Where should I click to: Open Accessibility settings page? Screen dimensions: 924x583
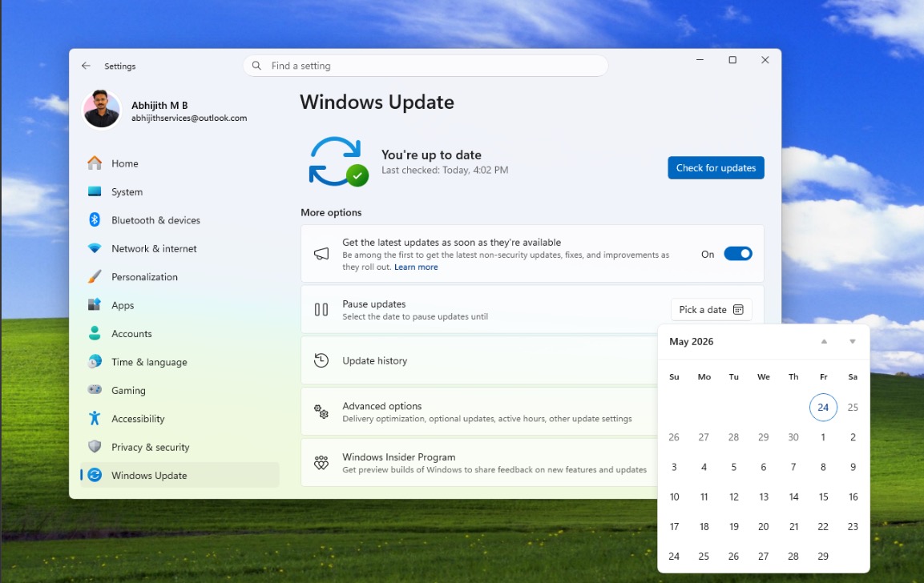[x=180, y=419]
